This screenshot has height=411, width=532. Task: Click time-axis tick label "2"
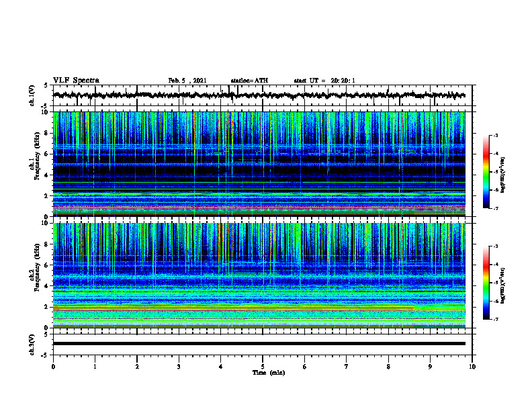(137, 367)
